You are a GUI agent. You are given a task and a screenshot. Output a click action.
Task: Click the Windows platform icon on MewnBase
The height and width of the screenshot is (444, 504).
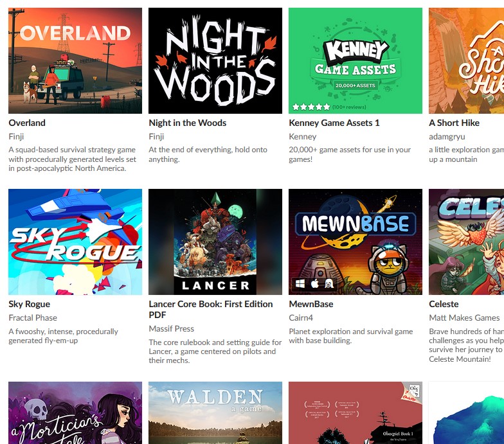click(x=300, y=284)
